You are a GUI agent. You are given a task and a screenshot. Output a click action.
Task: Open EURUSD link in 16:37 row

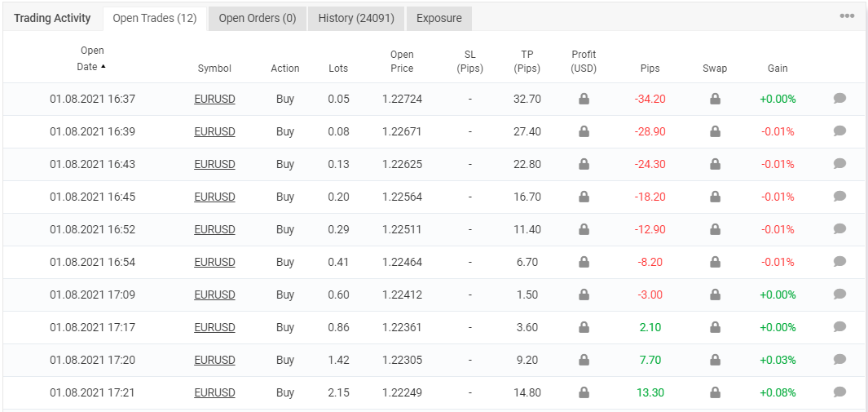[x=215, y=99]
